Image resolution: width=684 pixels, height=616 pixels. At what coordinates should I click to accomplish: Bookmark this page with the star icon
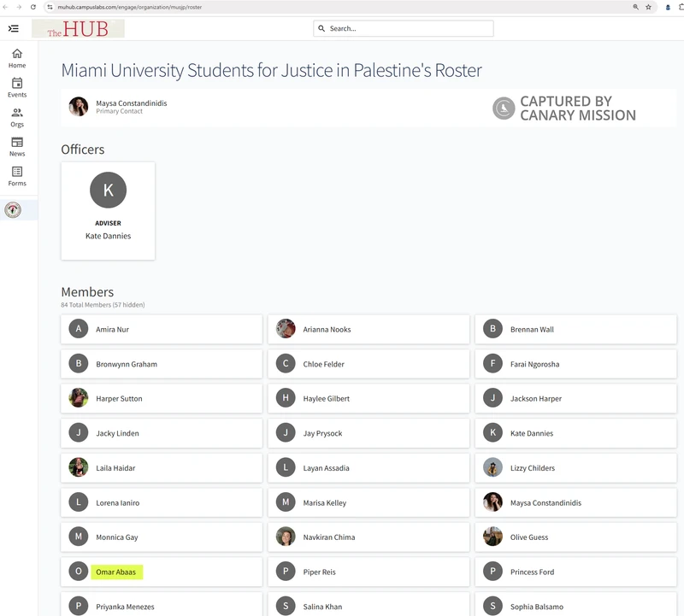649,7
